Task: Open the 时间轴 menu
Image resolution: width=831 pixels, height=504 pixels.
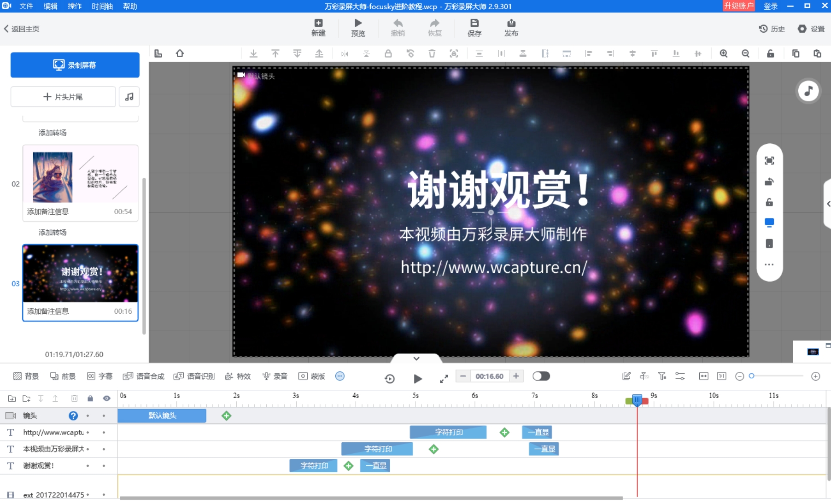Action: [x=102, y=6]
